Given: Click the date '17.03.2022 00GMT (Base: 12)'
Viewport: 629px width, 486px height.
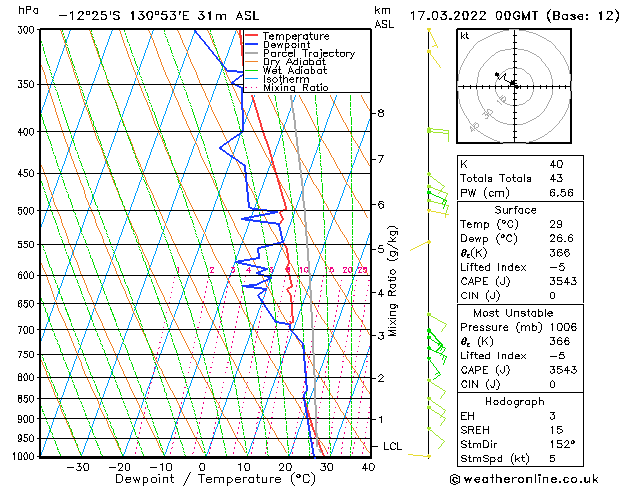Looking at the screenshot, I should coord(515,16).
